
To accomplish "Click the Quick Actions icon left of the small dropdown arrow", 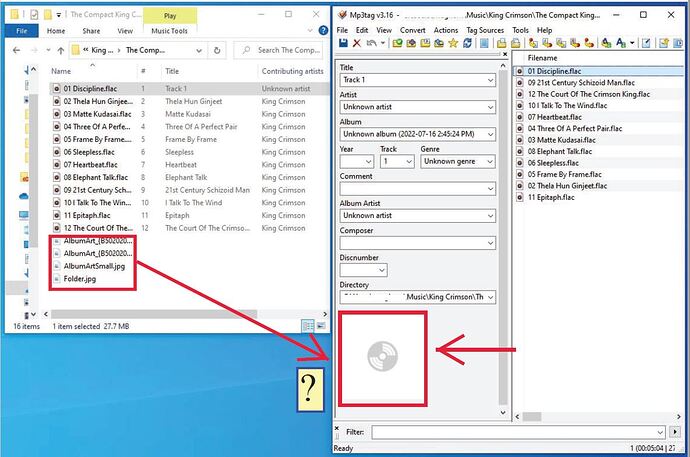I will click(x=621, y=43).
